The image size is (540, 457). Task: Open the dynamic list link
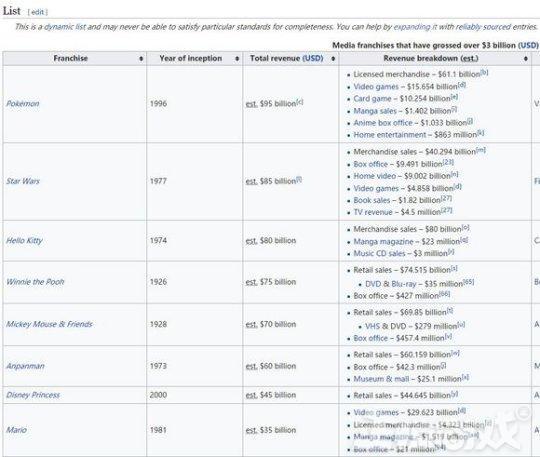[65, 27]
